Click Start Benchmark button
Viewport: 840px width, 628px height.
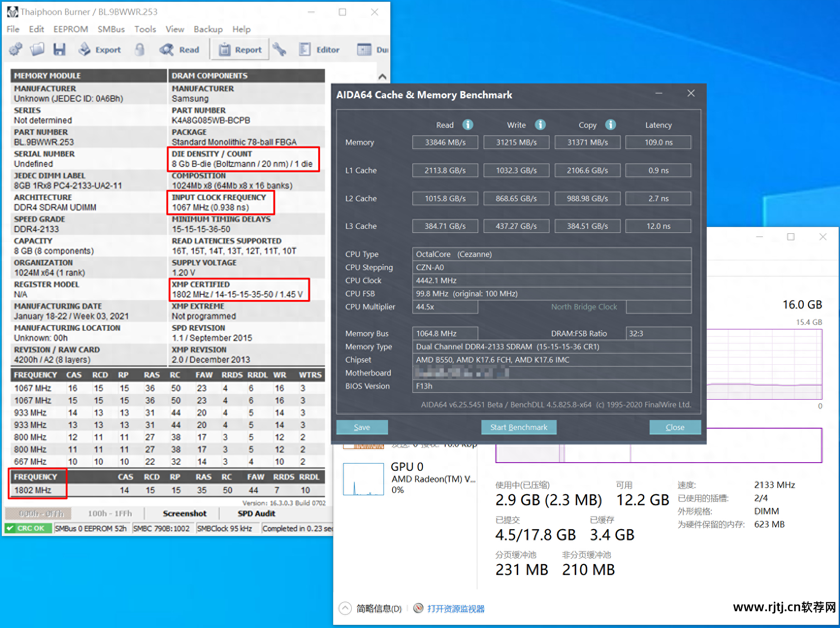coord(519,427)
